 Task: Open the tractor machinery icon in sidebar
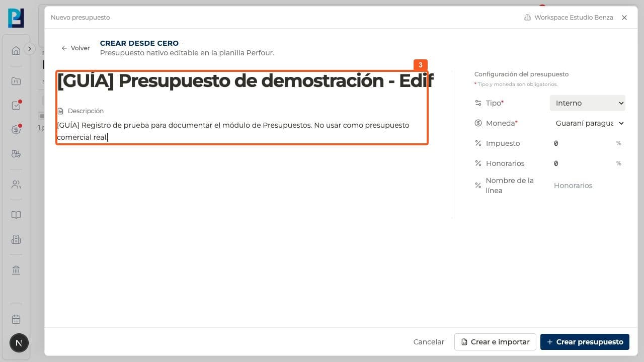point(16,154)
